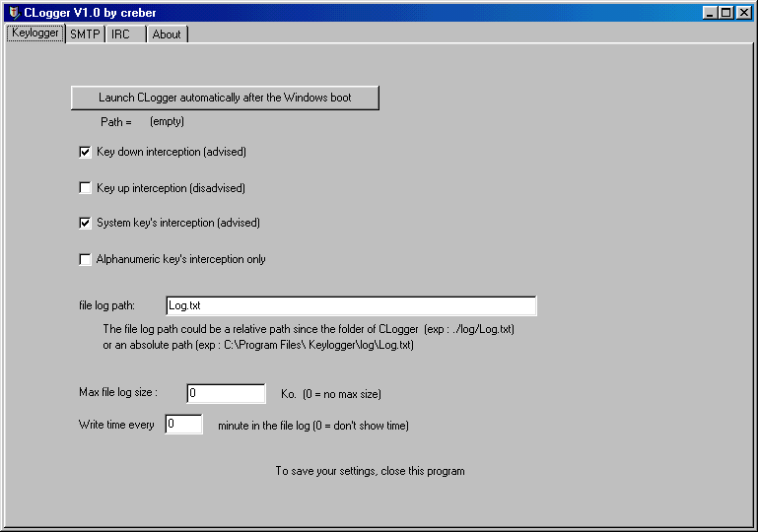The height and width of the screenshot is (532, 758).
Task: Disable System key's interception checkbox
Action: pos(86,224)
